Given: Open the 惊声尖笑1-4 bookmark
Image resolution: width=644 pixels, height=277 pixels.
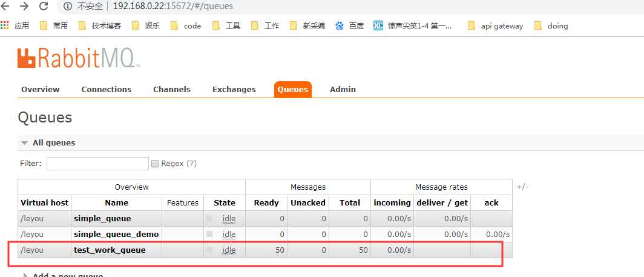Looking at the screenshot, I should click(413, 26).
